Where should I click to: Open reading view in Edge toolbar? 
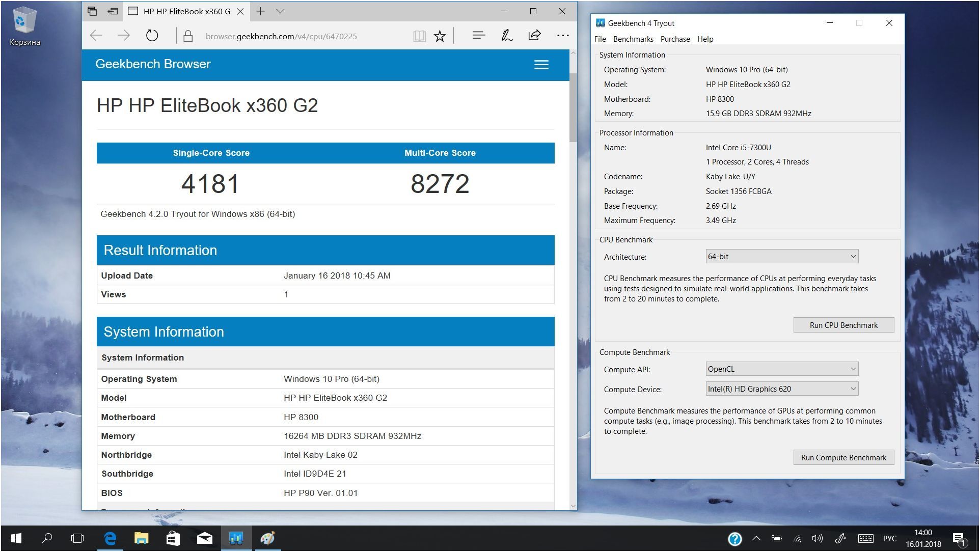point(419,35)
